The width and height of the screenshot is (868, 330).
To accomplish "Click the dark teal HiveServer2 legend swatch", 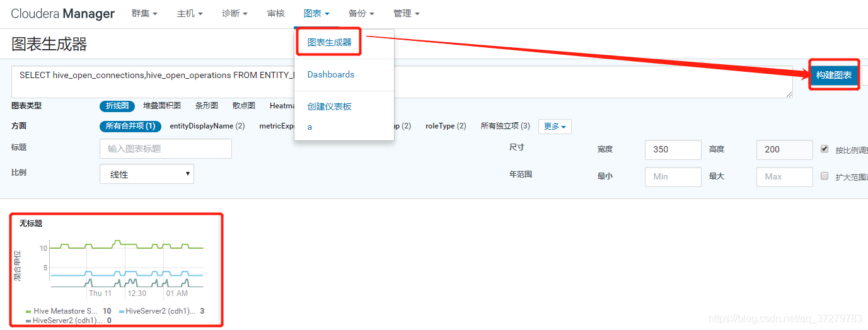I will click(28, 321).
